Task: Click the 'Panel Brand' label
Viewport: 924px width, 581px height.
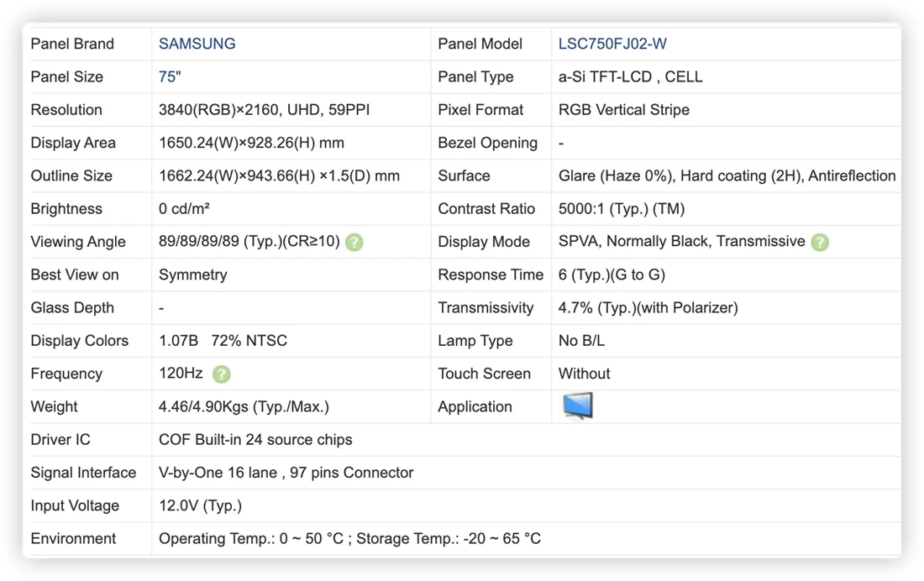Action: [72, 44]
